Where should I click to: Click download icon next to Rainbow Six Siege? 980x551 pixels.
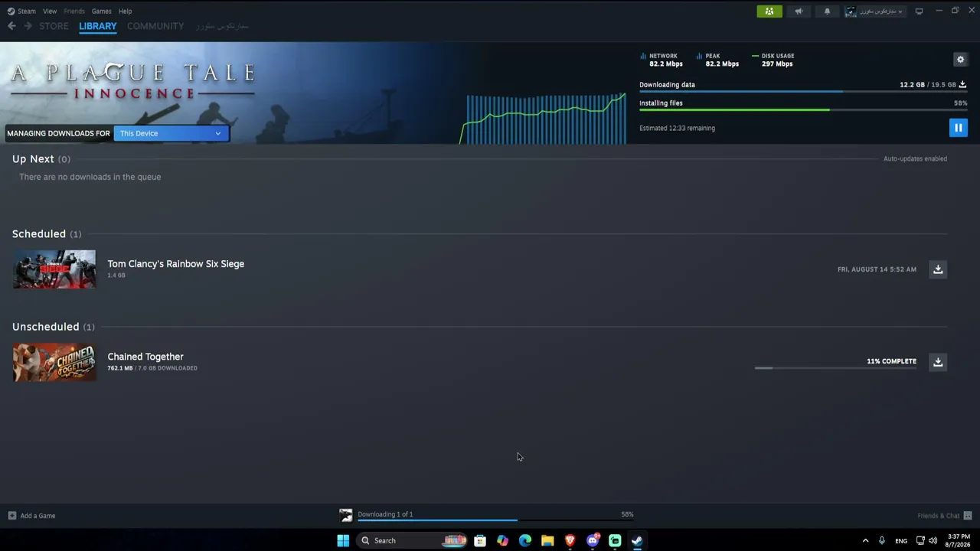pos(938,269)
